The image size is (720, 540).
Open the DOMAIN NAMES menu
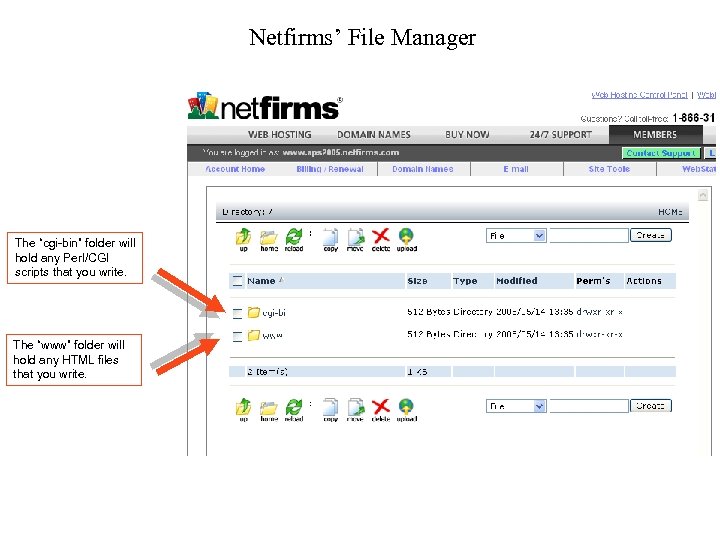click(374, 135)
